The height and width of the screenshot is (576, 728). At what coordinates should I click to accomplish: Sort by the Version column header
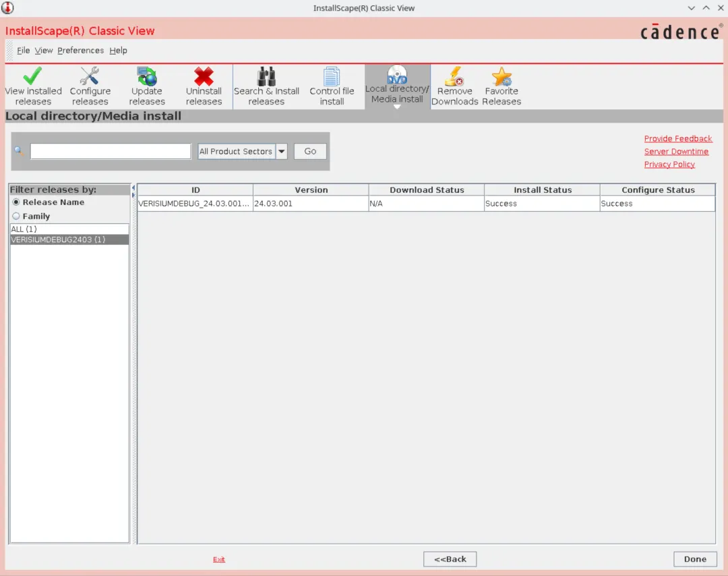pyautogui.click(x=311, y=190)
